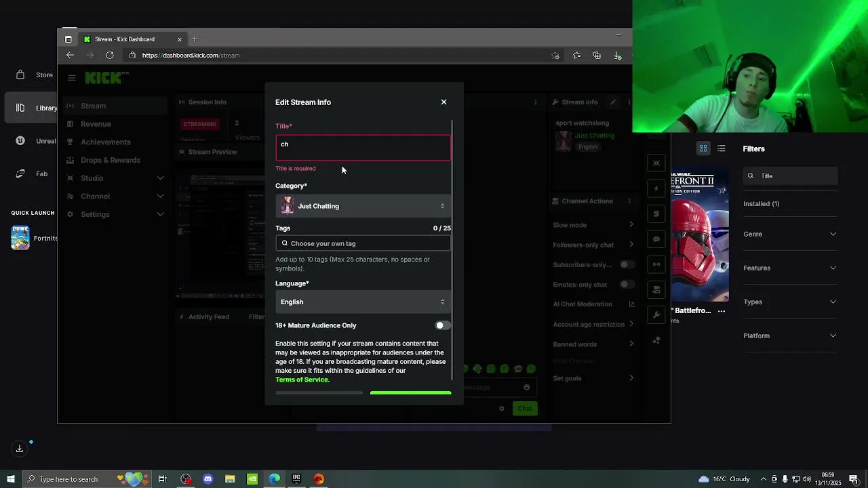
Task: Open browser collections icon
Action: coord(597,56)
